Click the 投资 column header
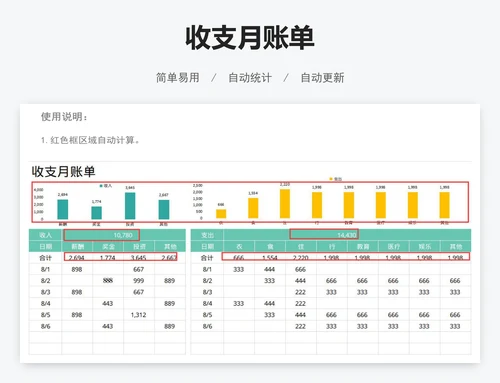Image resolution: width=500 pixels, height=383 pixels. click(x=139, y=247)
